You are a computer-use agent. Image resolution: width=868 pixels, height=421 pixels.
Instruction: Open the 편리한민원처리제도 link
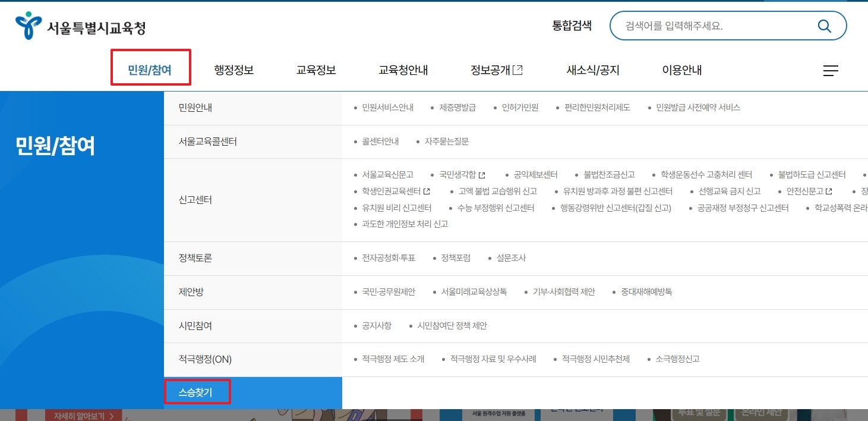point(597,108)
